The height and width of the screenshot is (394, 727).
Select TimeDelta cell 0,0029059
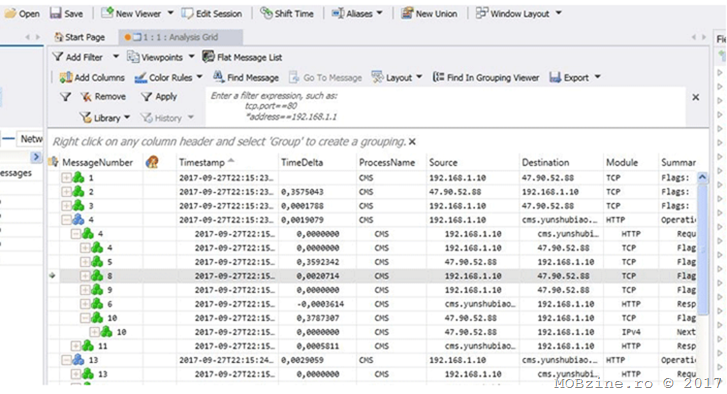click(302, 360)
